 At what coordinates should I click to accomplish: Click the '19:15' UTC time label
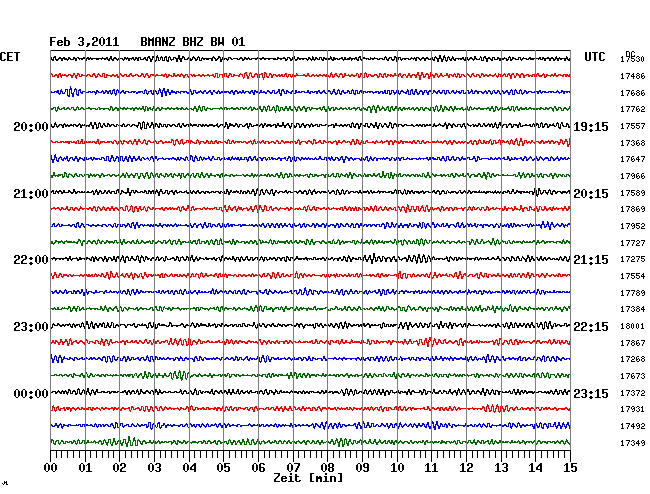pos(591,127)
